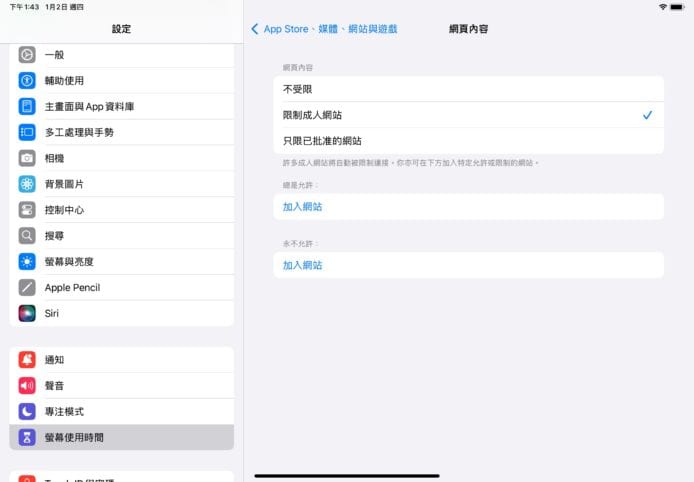Select the 背景圖片 wallpaper icon

[x=27, y=184]
